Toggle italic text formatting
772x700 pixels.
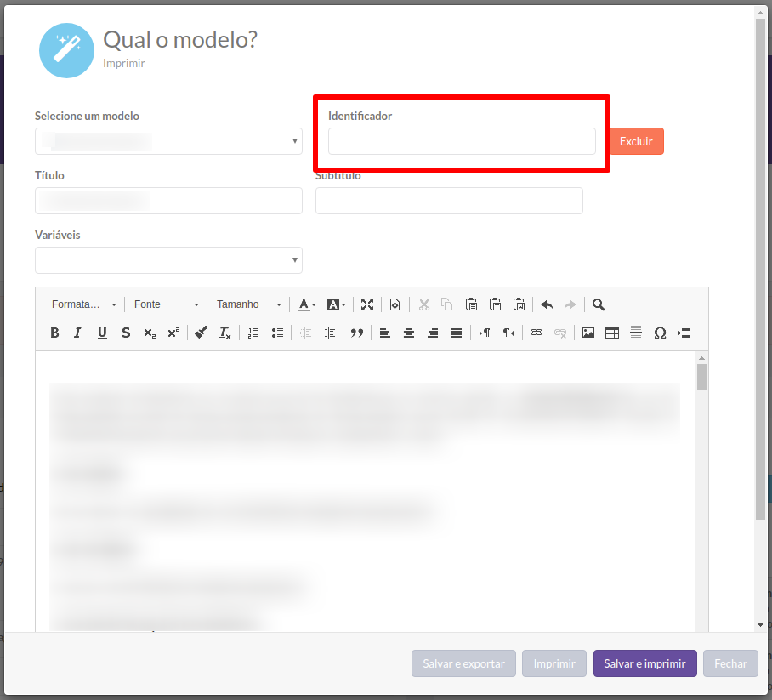(77, 333)
